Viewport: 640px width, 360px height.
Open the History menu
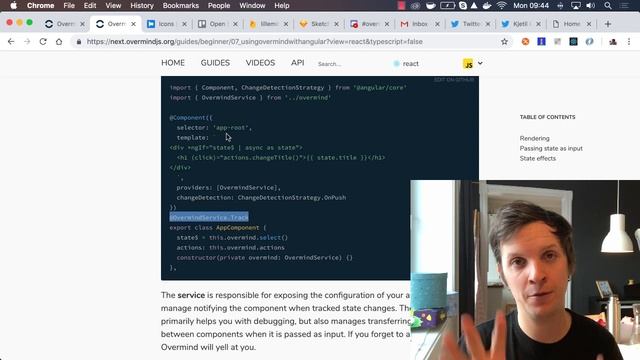pyautogui.click(x=142, y=5)
